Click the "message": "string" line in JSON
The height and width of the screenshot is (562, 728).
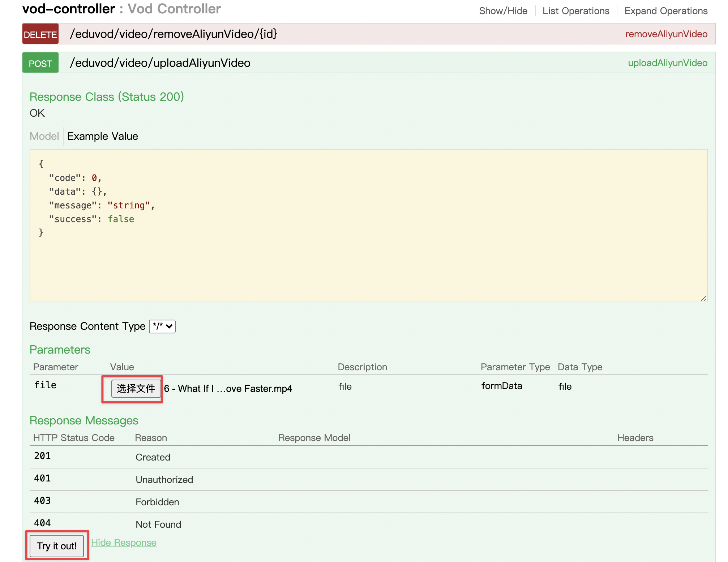coord(102,206)
